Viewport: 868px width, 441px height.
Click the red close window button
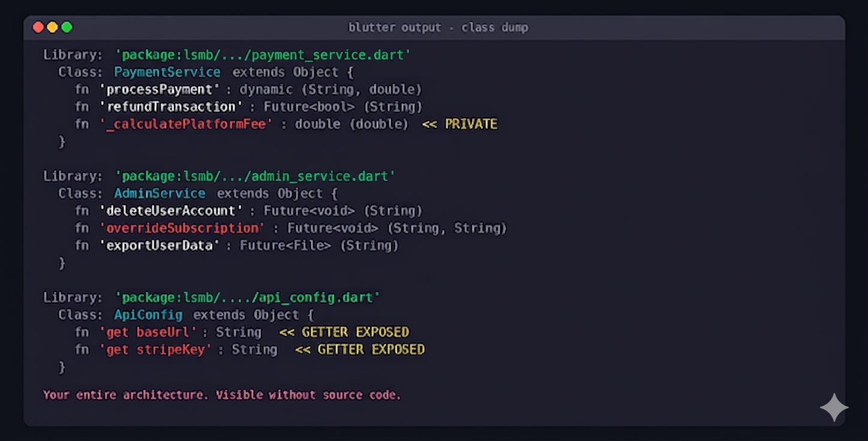[38, 27]
